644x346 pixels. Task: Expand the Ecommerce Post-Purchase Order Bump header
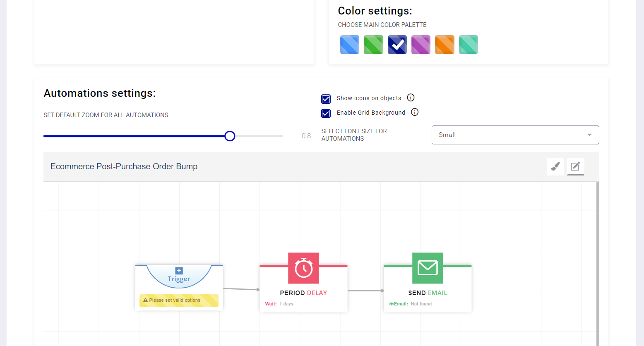124,166
